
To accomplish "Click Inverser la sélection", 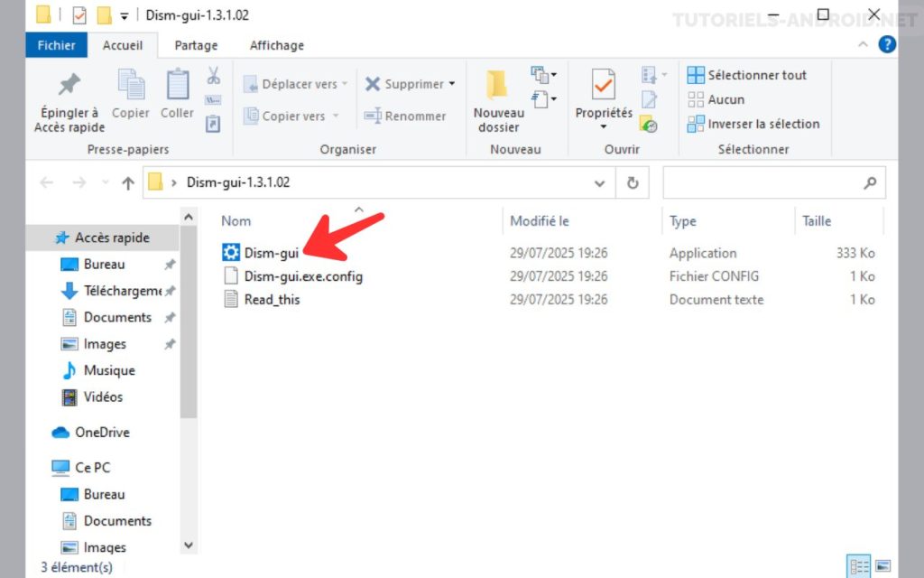I will [x=753, y=124].
